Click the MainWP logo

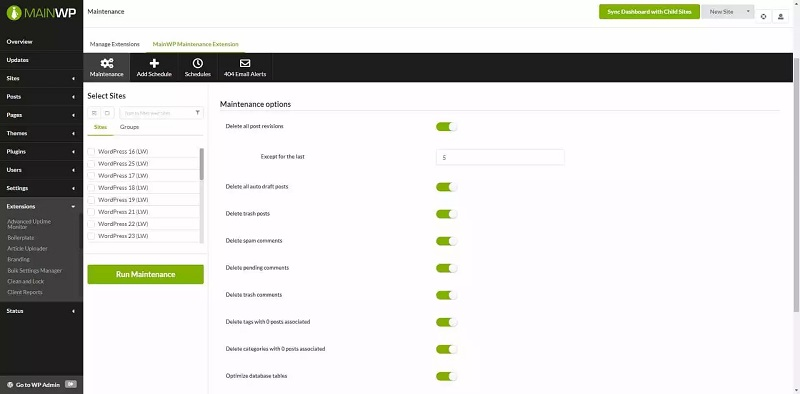[41, 13]
